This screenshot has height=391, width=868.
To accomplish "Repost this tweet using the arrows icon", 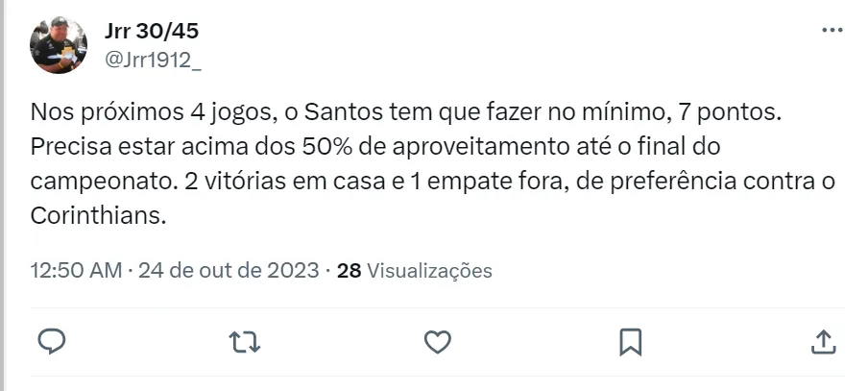I will [x=246, y=341].
